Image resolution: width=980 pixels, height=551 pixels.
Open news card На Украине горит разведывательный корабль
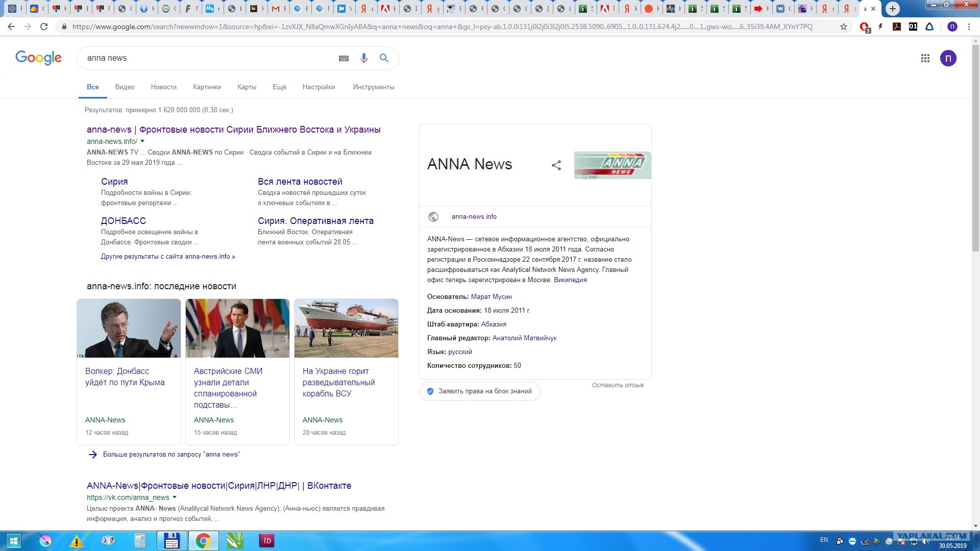point(346,372)
